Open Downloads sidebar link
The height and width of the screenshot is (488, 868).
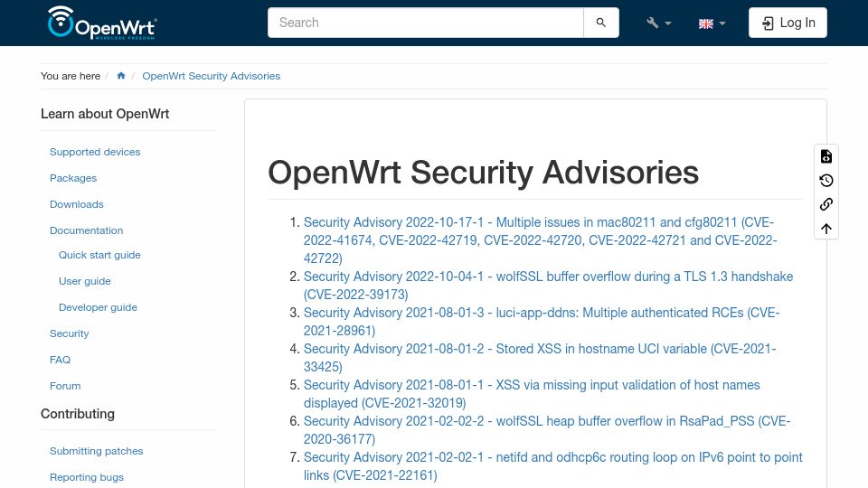(x=76, y=204)
